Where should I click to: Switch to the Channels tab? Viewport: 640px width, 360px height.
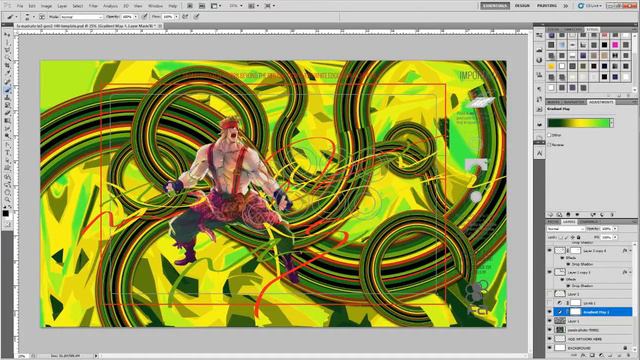click(x=589, y=222)
